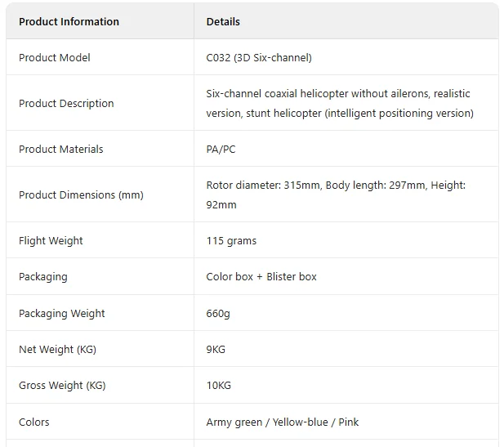Screen dimensions: 504x447
Task: Select the Colors label cell
Action: point(34,422)
